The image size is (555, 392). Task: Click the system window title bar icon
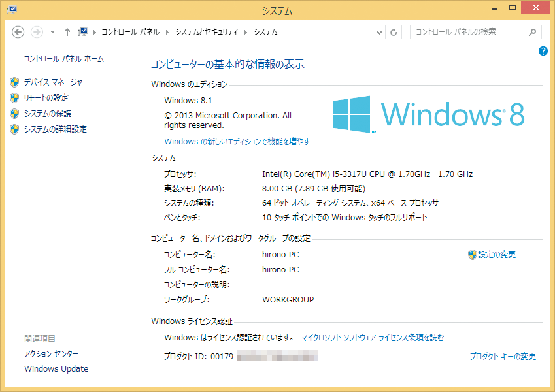(12, 10)
